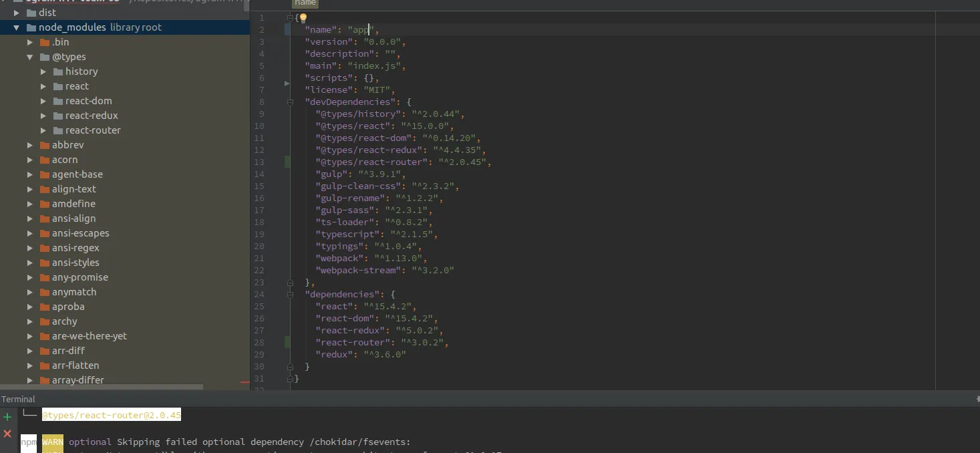This screenshot has height=453, width=980.
Task: Place cursor on "version" line
Action: click(355, 42)
